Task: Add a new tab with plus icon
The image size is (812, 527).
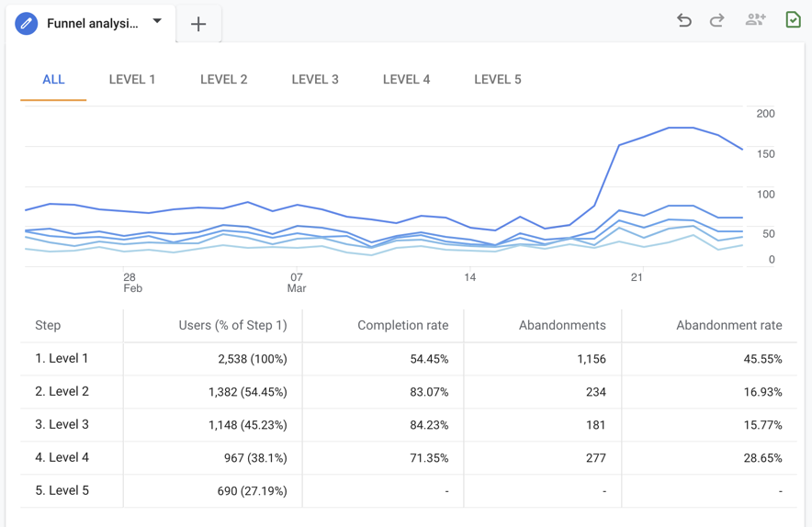Action: 198,24
